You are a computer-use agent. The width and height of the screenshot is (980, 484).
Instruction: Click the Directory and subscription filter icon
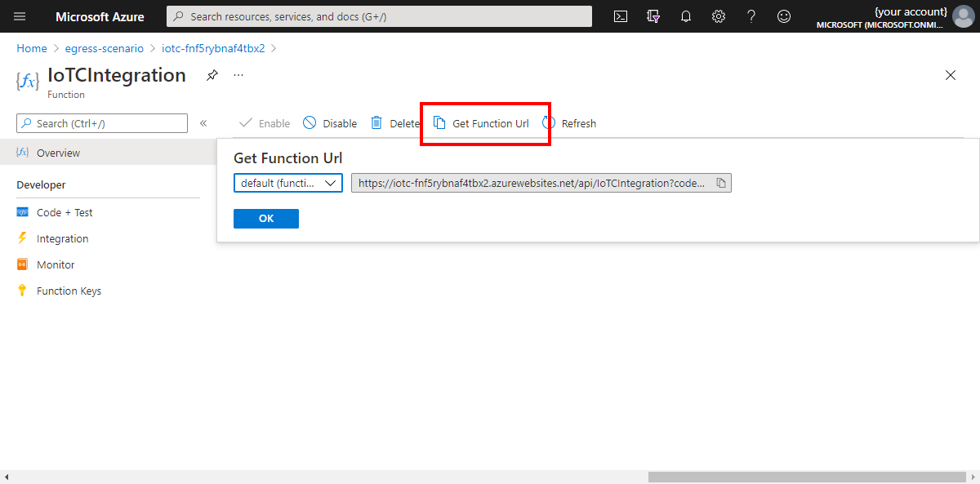(653, 16)
